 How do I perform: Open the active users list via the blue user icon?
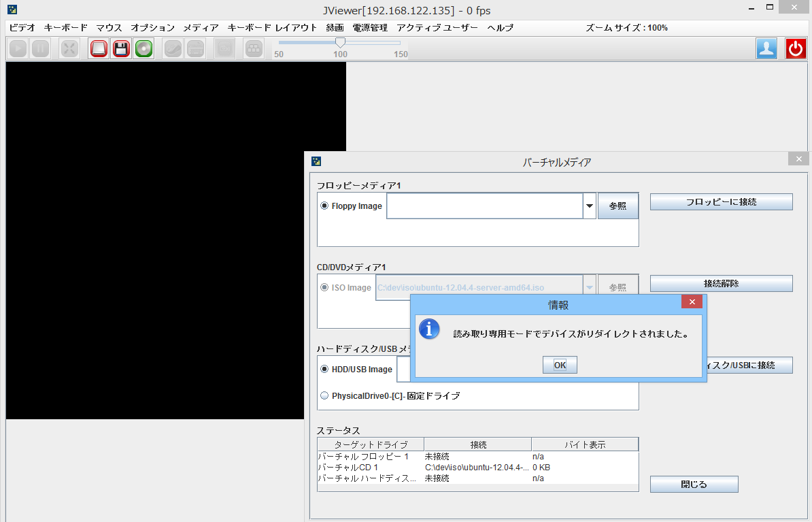766,48
